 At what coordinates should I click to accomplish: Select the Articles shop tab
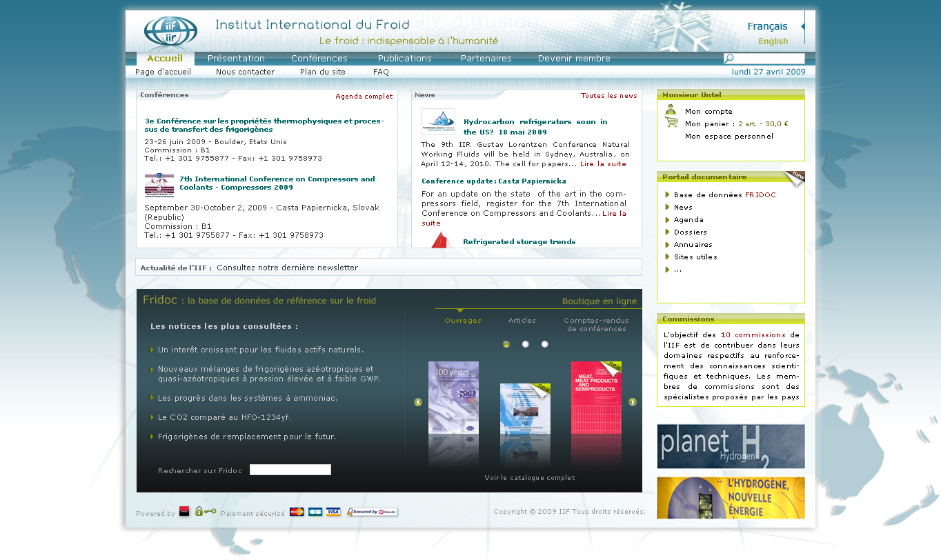pos(522,321)
